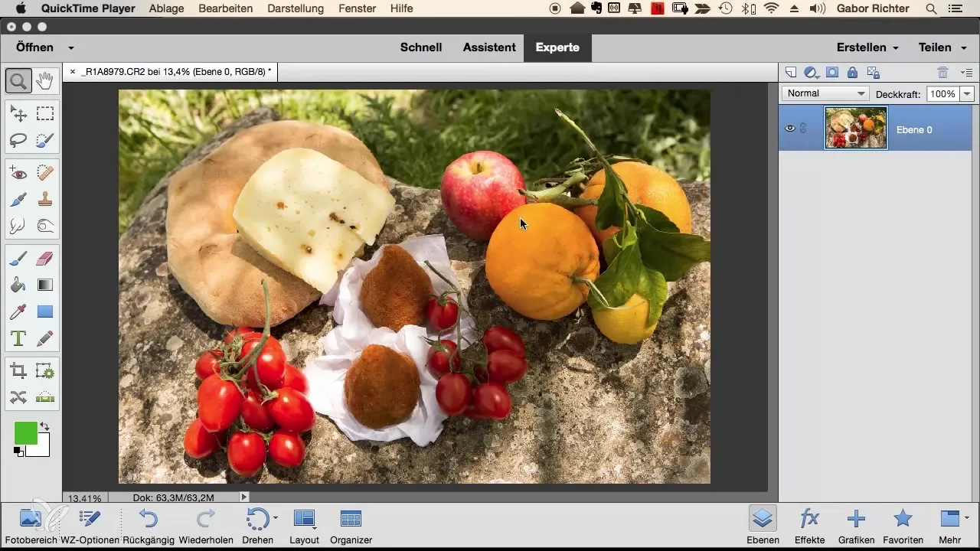Open the Grafiken panel
Image resolution: width=980 pixels, height=551 pixels.
coord(856,525)
